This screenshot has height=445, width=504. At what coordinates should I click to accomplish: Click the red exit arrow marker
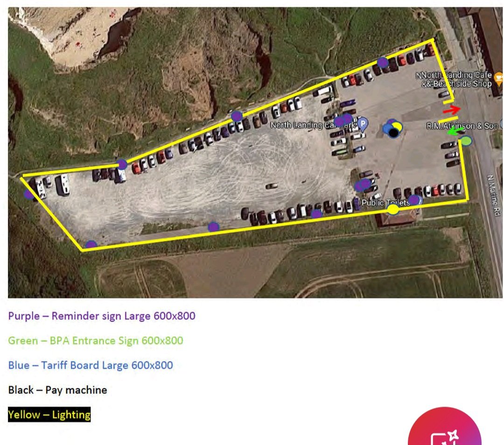click(x=452, y=110)
